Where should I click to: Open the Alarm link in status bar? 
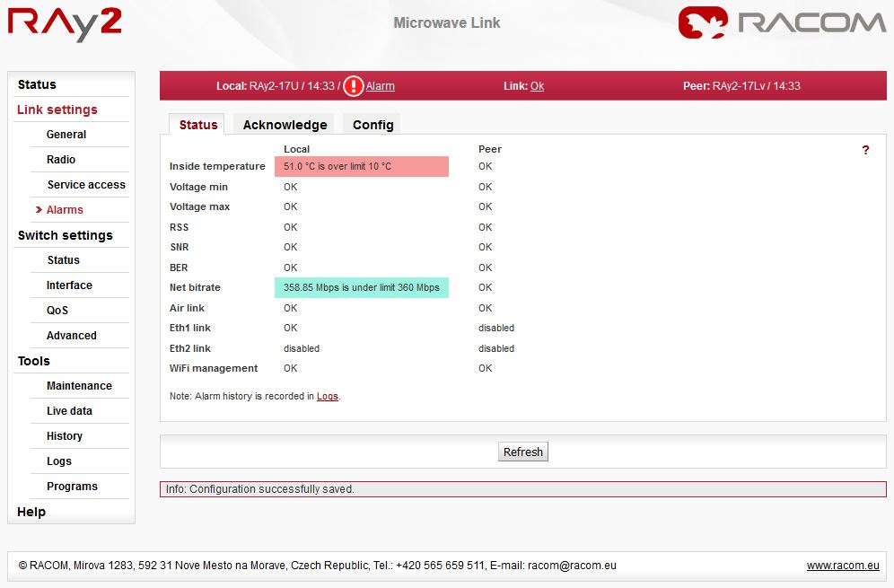pos(380,86)
